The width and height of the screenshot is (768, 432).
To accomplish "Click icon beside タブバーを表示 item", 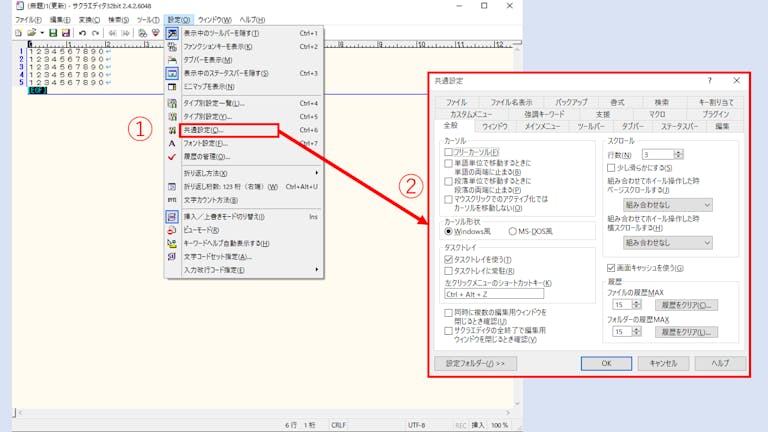I will (172, 60).
